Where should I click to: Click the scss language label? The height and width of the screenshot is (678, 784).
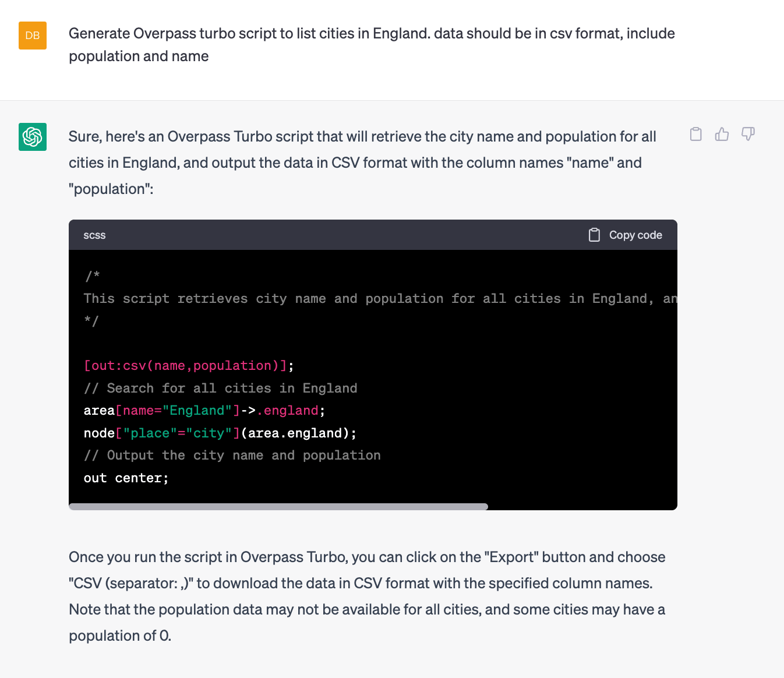click(x=94, y=235)
